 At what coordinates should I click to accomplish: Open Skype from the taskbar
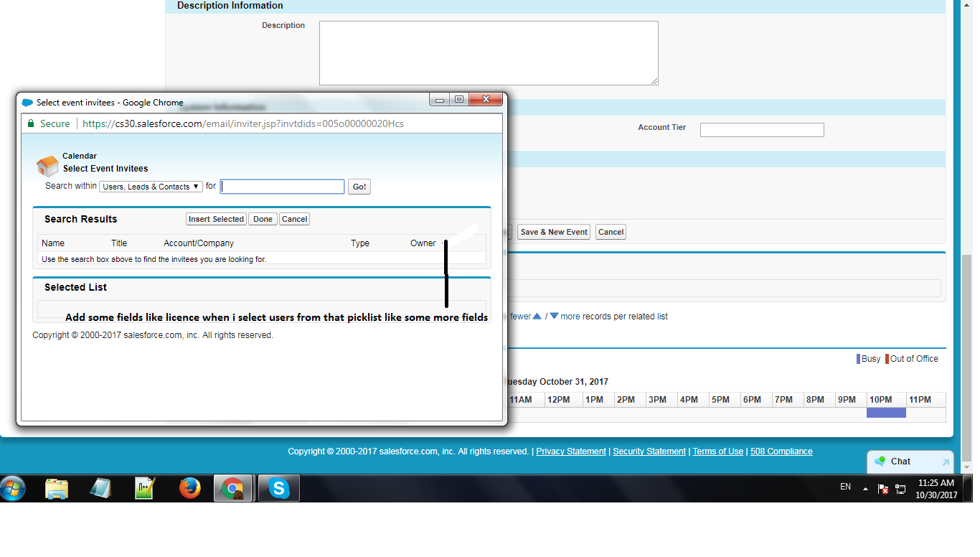click(x=278, y=489)
